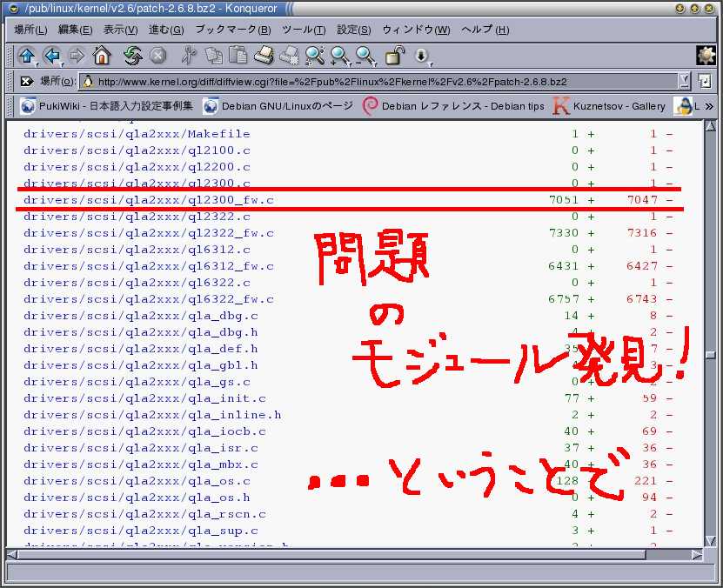Viewport: 723px width, 588px height.
Task: Open the Debian GNU/Linuxのページ bookmark
Action: click(278, 106)
